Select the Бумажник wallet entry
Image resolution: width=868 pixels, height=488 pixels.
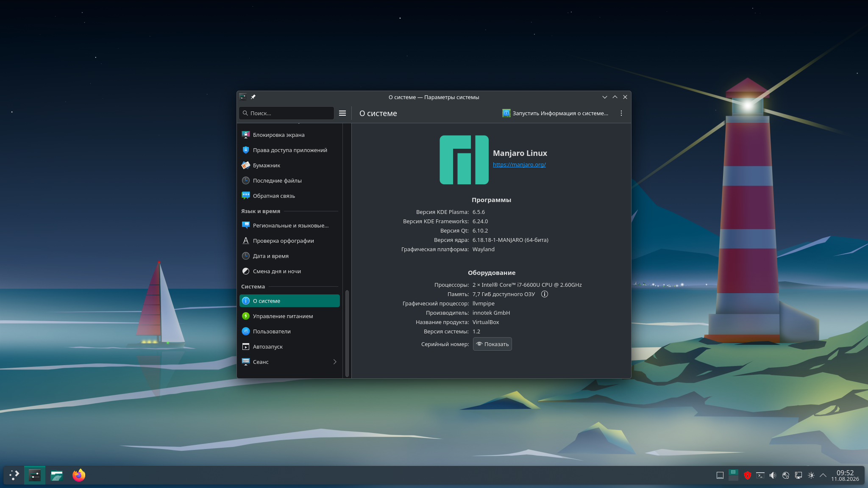289,165
